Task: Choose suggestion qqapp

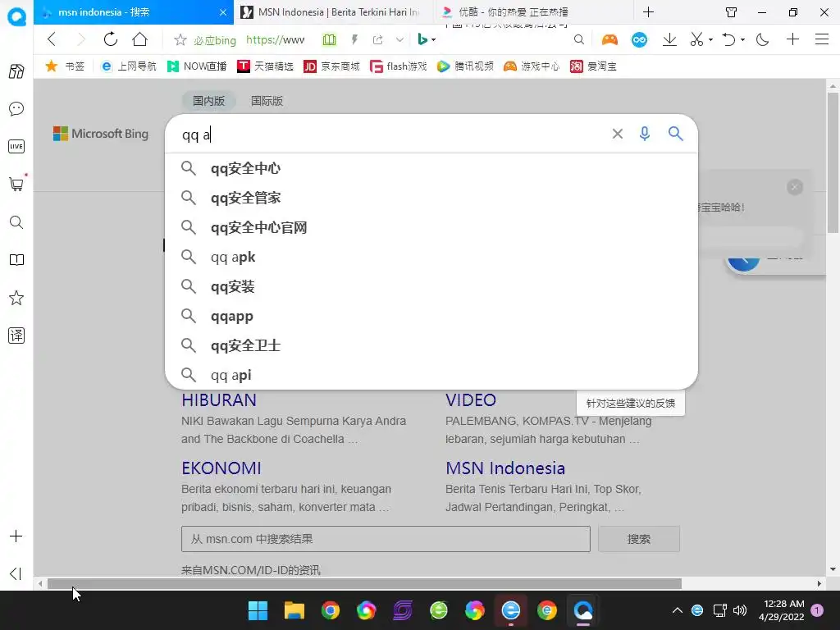Action: [431, 316]
